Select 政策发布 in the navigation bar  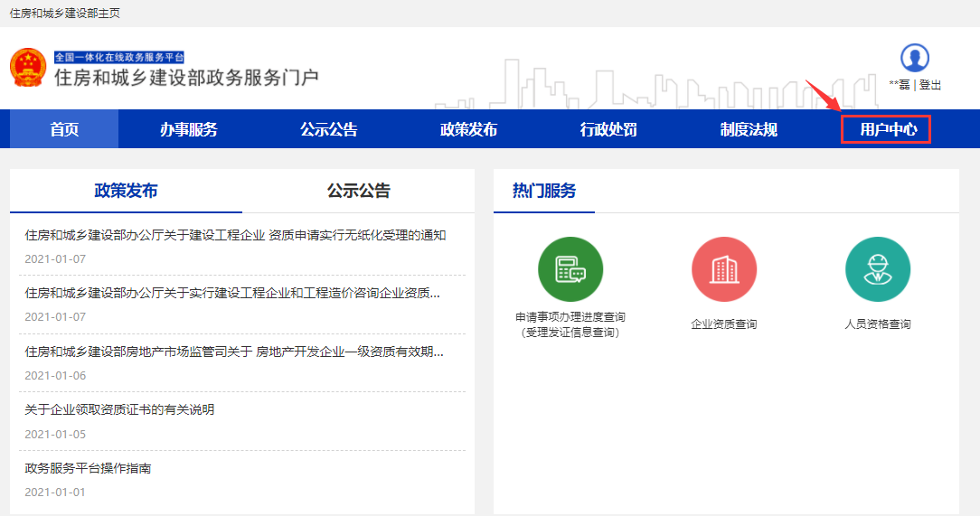pos(468,129)
